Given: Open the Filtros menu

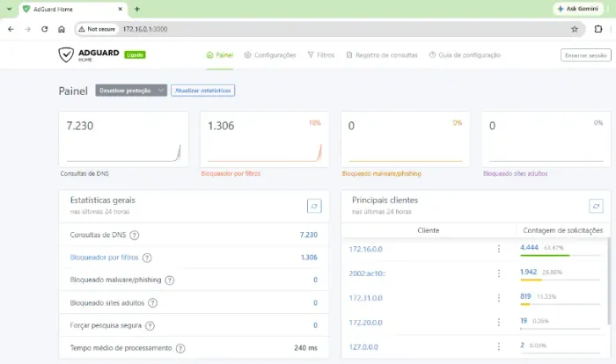Looking at the screenshot, I should (x=321, y=55).
